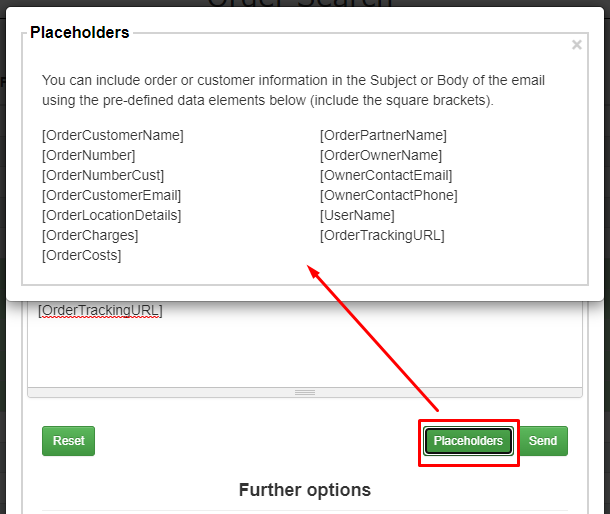Select the [OrderLocationDetails] placeholder
Image resolution: width=610 pixels, height=514 pixels.
[111, 215]
